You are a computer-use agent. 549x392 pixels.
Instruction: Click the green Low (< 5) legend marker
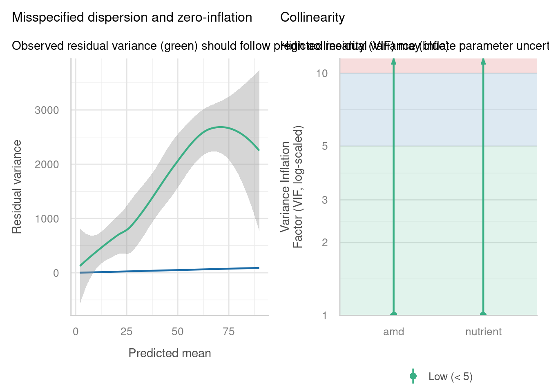click(x=413, y=376)
